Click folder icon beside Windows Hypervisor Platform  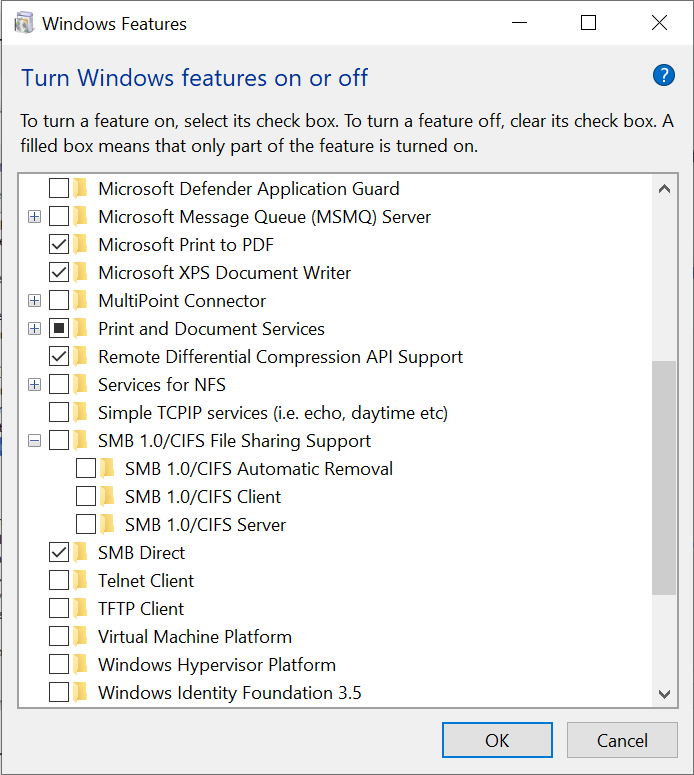click(x=80, y=664)
